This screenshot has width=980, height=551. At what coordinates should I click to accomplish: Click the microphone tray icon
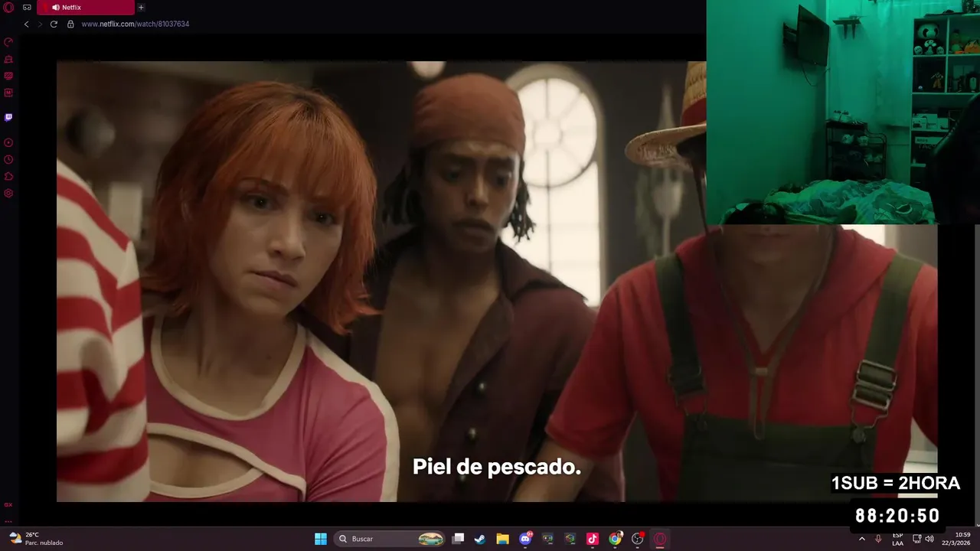tap(878, 539)
